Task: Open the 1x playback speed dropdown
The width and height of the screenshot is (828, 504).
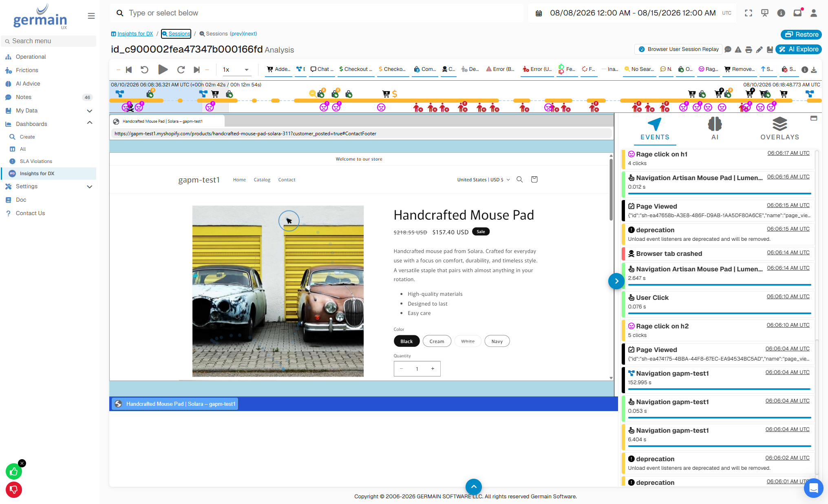Action: point(236,70)
